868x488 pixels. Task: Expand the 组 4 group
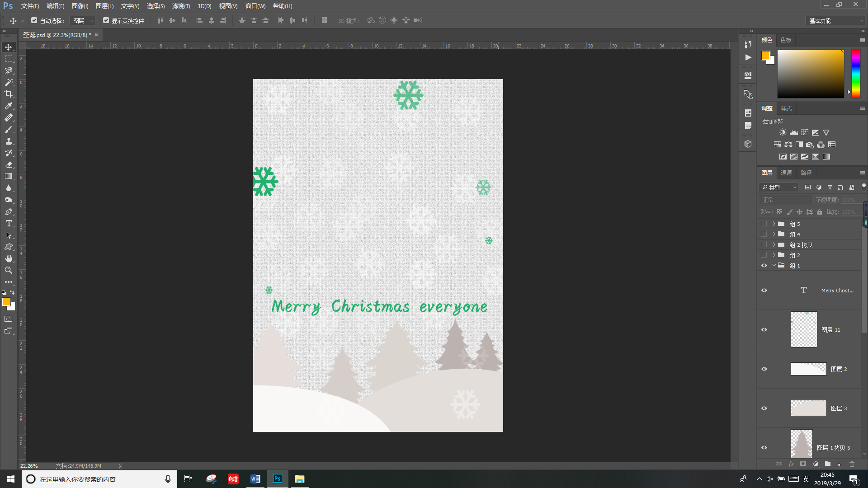point(774,235)
